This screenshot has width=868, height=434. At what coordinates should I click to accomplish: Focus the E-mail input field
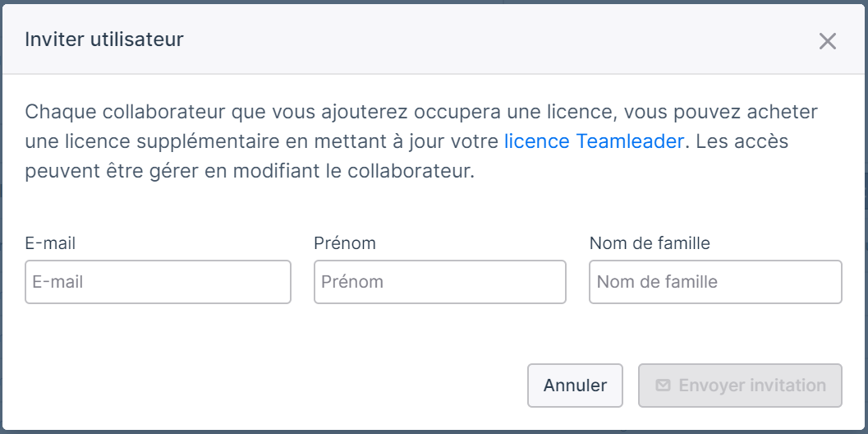point(158,282)
